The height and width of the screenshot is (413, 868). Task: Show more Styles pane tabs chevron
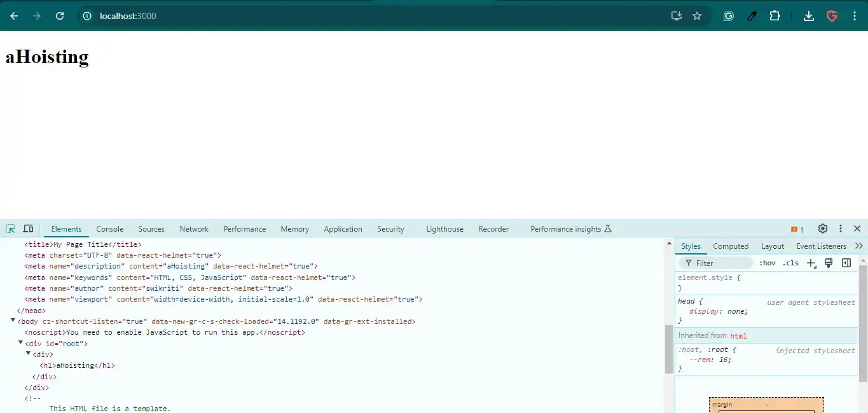[x=859, y=246]
